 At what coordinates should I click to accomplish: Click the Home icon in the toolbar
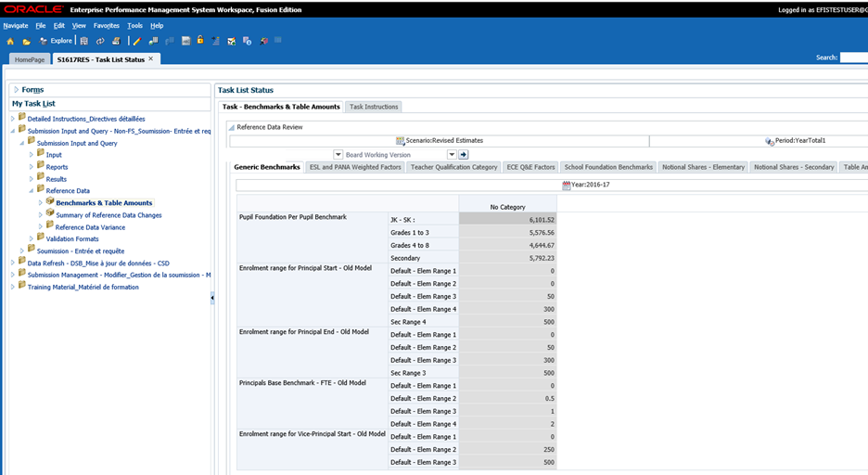coord(10,41)
